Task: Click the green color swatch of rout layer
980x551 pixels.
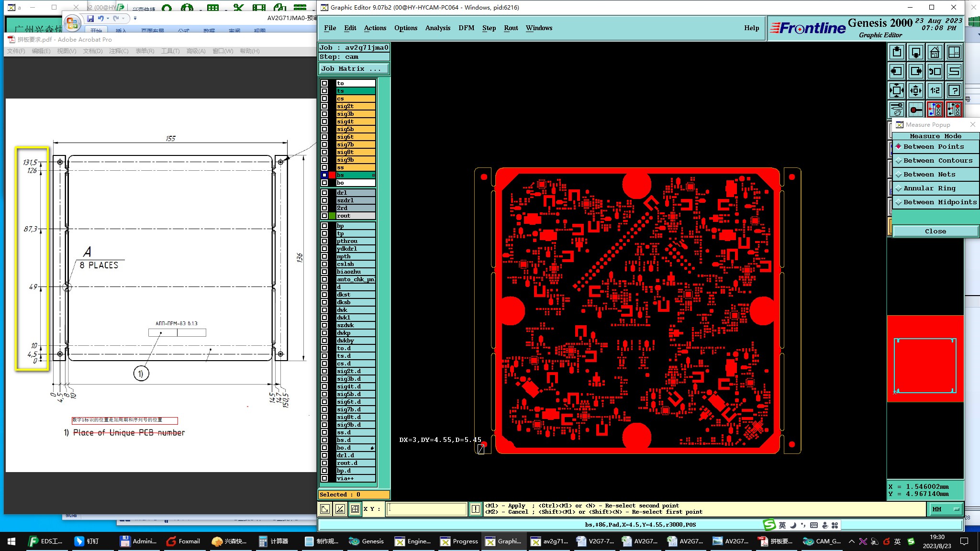Action: click(x=332, y=216)
